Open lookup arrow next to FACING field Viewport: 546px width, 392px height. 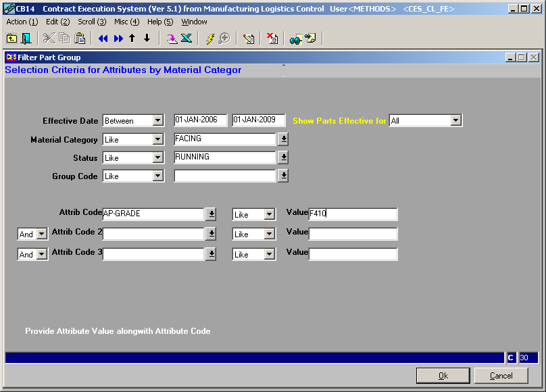(x=284, y=139)
